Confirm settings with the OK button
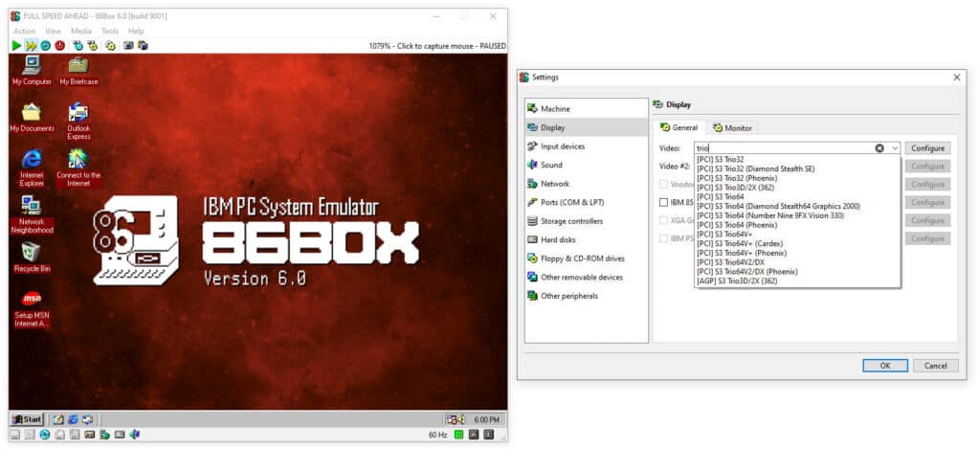This screenshot has height=450, width=980. click(x=884, y=366)
